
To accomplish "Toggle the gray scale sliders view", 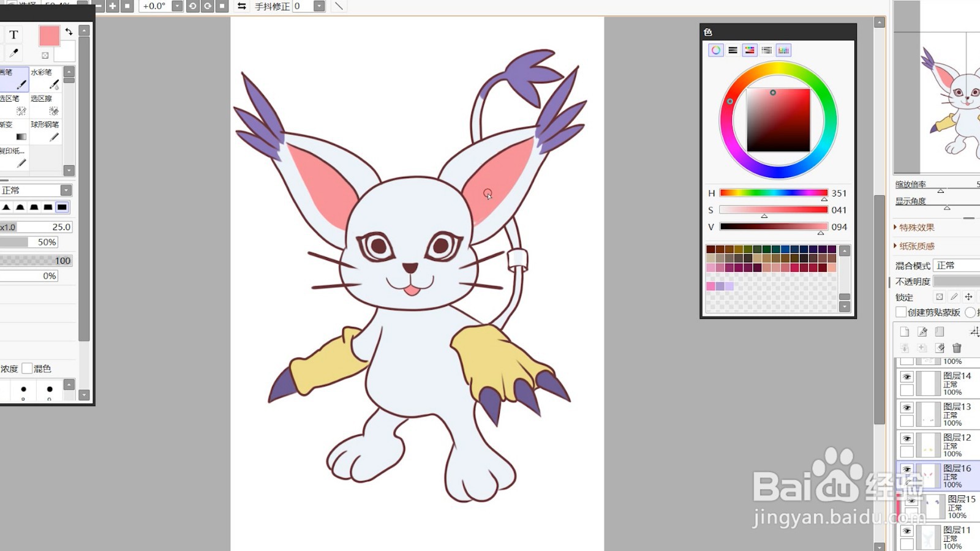I will pos(767,50).
